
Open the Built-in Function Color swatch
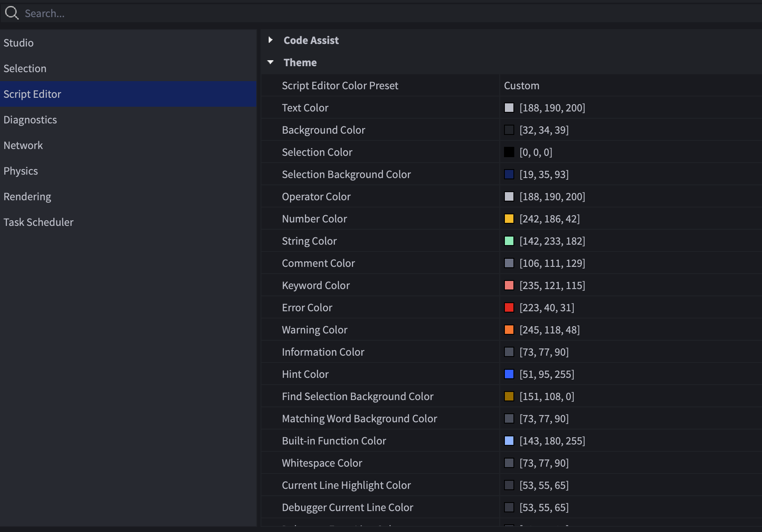(509, 441)
